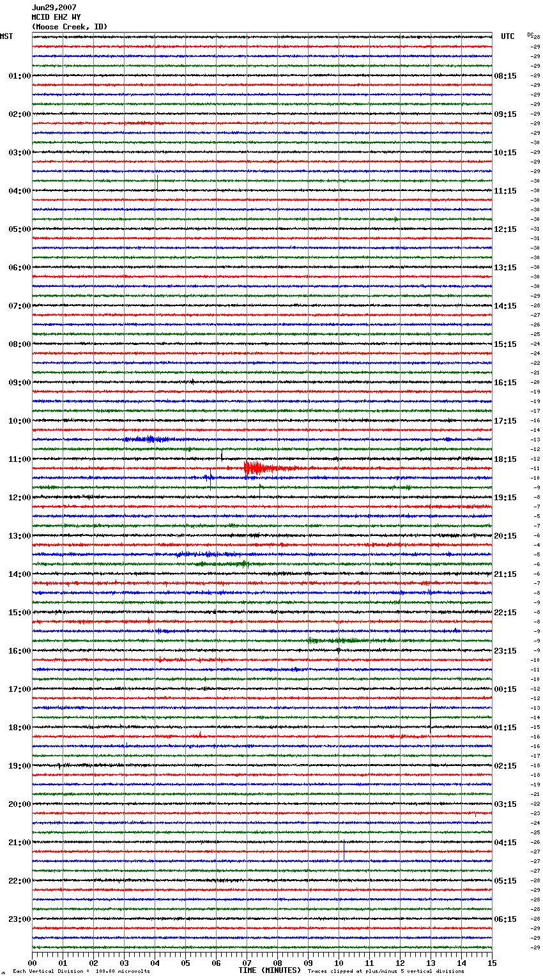Click the station code "MCID EHZ WY"

coord(56,17)
